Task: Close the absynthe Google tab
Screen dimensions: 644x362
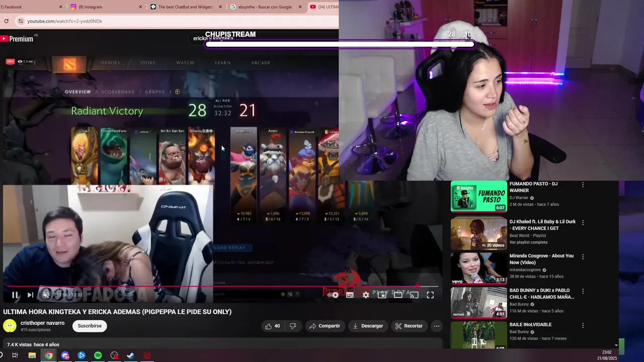Action: 300,7
